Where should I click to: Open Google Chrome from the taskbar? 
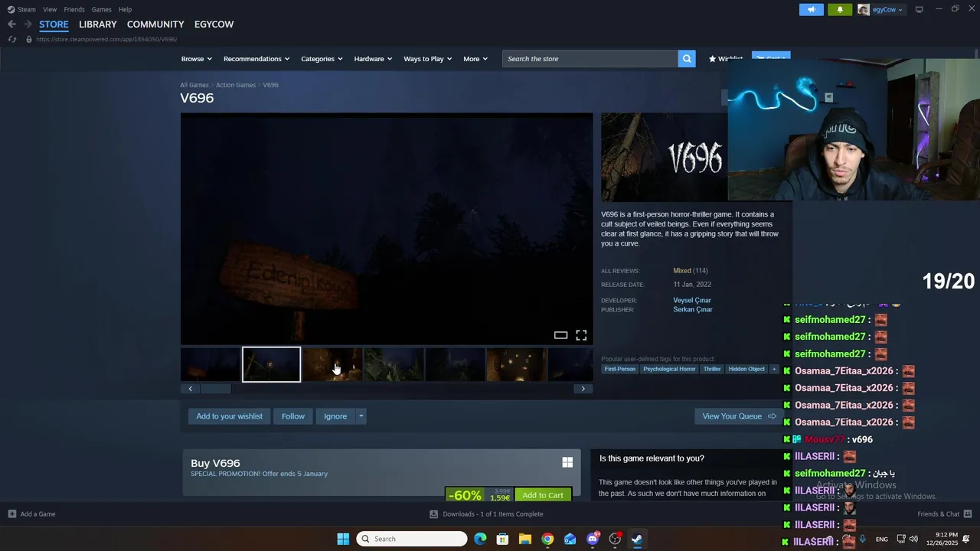pos(547,539)
